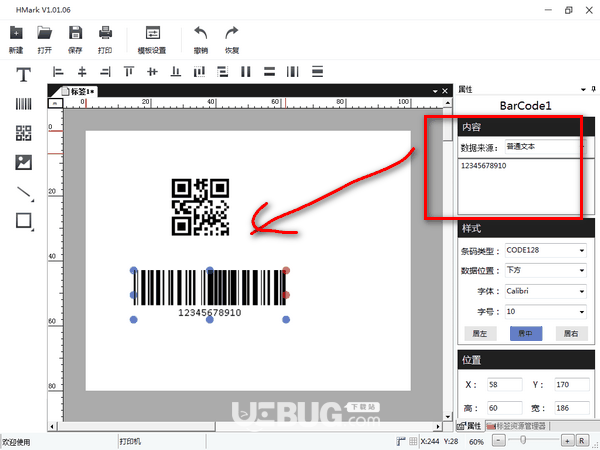Click the distribute horizontally icon
Image resolution: width=600 pixels, height=450 pixels.
pyautogui.click(x=199, y=72)
